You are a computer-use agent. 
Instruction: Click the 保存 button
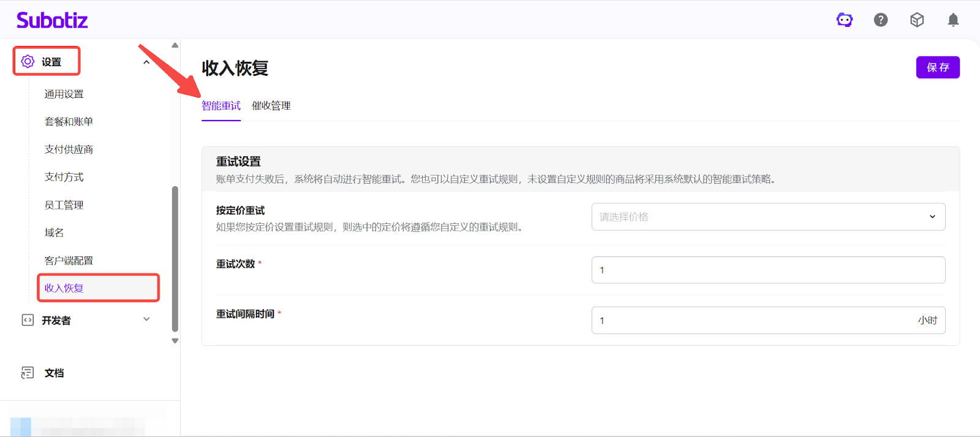click(937, 67)
